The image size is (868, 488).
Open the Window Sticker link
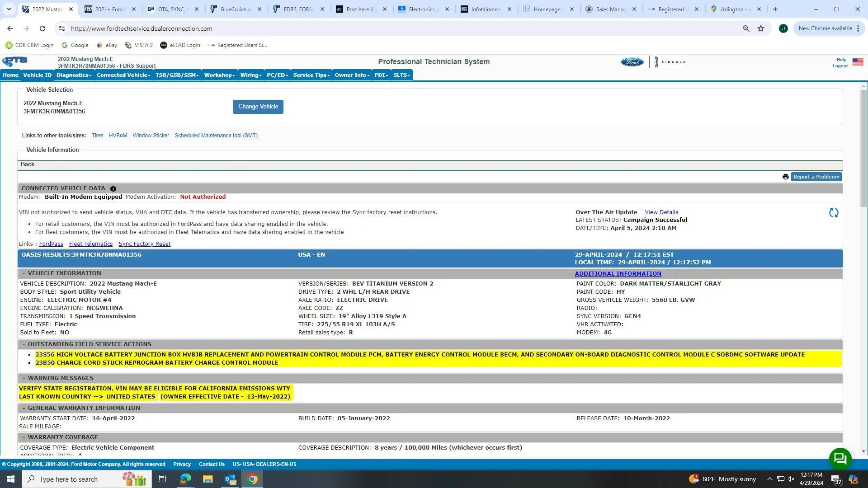click(151, 136)
